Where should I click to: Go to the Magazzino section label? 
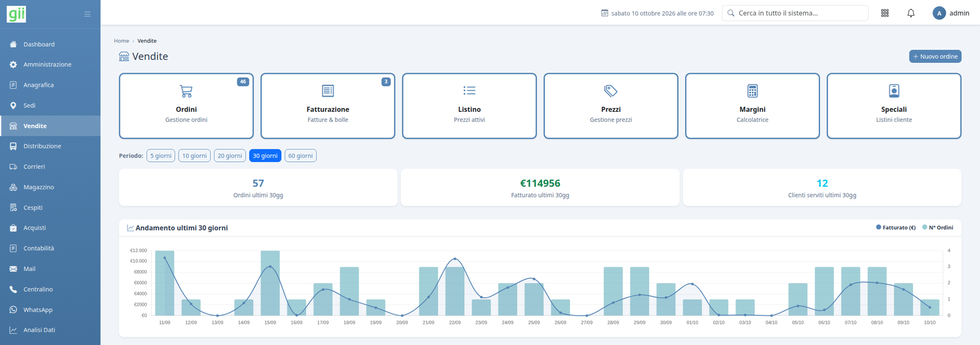pyautogui.click(x=39, y=187)
